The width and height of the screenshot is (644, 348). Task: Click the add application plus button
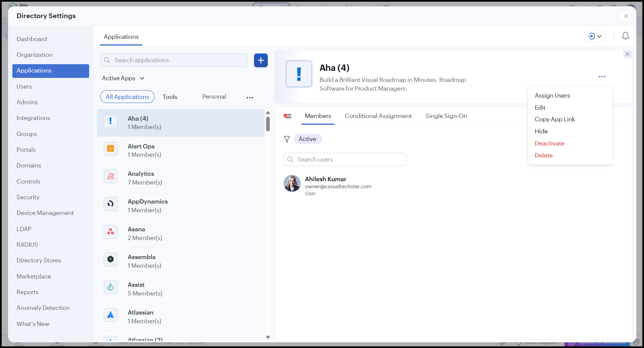pos(261,60)
